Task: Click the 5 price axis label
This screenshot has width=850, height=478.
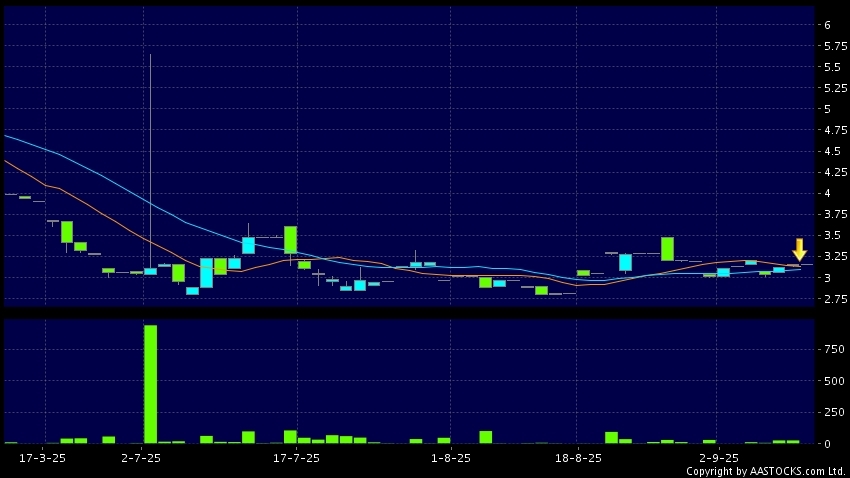Action: click(827, 109)
